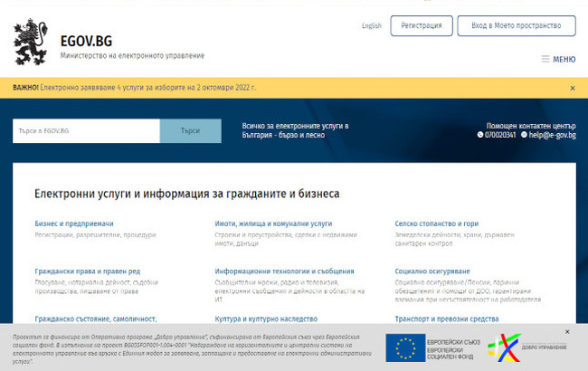This screenshot has height=371, width=588.
Task: Switch the site language to English
Action: (x=371, y=25)
